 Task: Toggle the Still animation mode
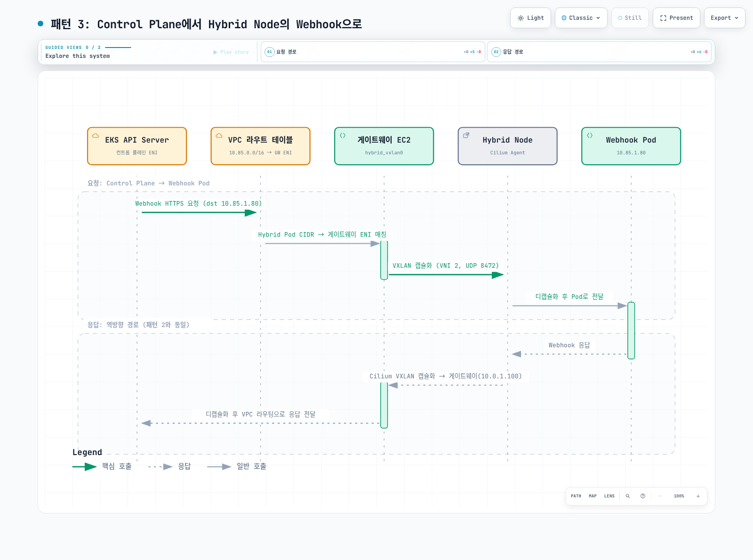pyautogui.click(x=630, y=18)
